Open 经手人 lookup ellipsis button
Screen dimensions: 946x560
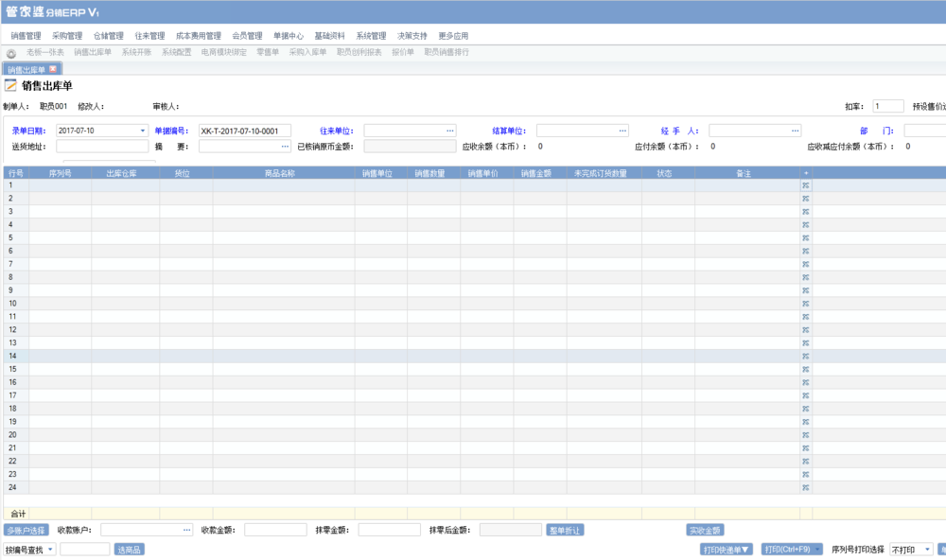[x=796, y=131]
